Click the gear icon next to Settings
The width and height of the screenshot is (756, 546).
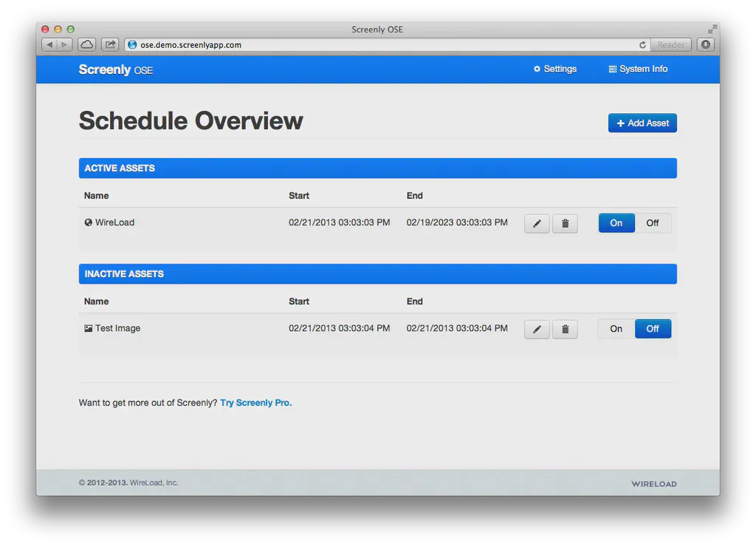(x=537, y=69)
